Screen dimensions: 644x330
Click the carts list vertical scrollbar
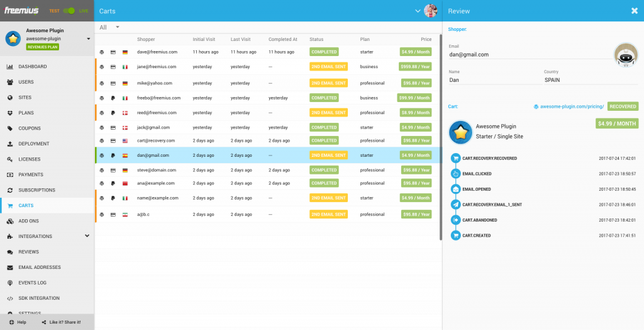click(441, 138)
